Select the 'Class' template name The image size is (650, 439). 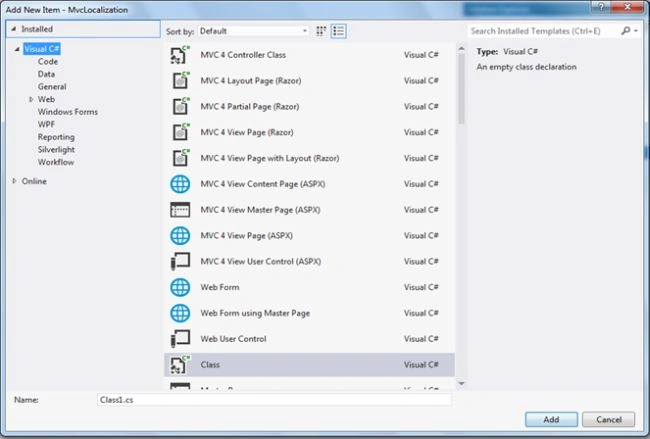pos(210,365)
